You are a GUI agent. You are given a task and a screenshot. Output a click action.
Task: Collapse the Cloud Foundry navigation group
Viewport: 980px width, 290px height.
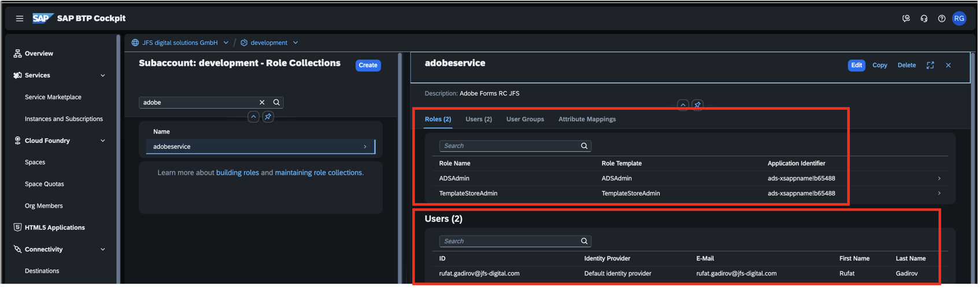point(103,141)
